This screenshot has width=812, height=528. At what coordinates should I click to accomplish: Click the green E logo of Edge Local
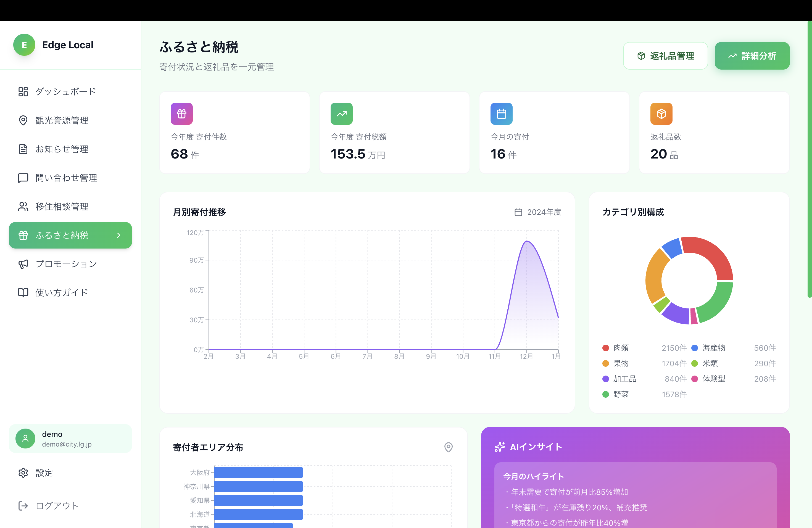[x=24, y=45]
